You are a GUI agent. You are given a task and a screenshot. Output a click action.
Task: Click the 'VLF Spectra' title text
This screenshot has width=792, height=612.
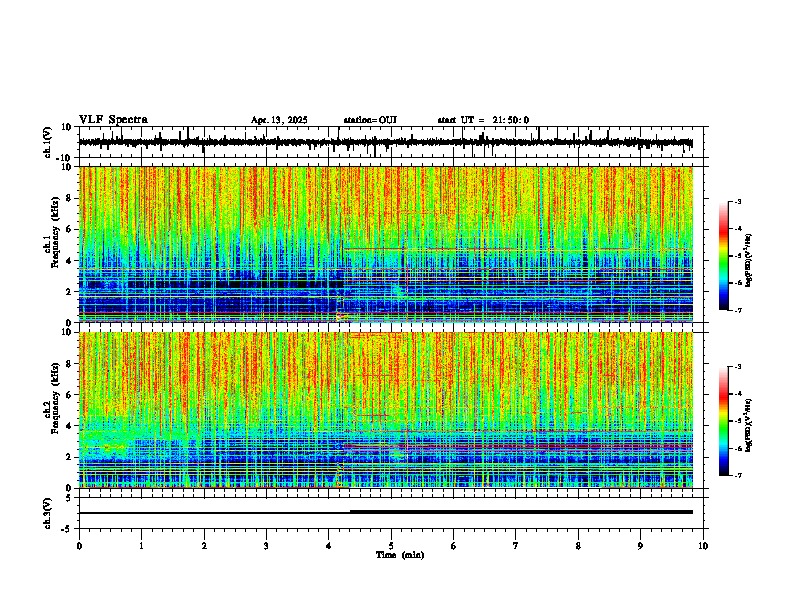coord(113,120)
